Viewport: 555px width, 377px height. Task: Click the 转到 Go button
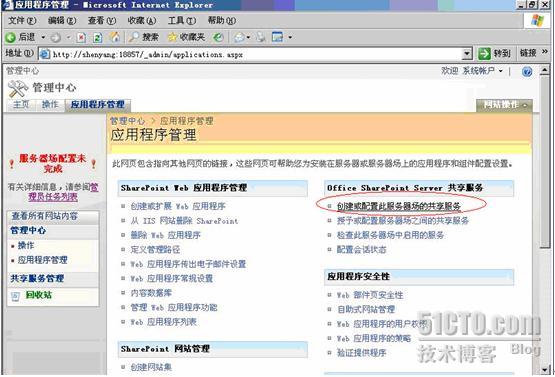[494, 54]
